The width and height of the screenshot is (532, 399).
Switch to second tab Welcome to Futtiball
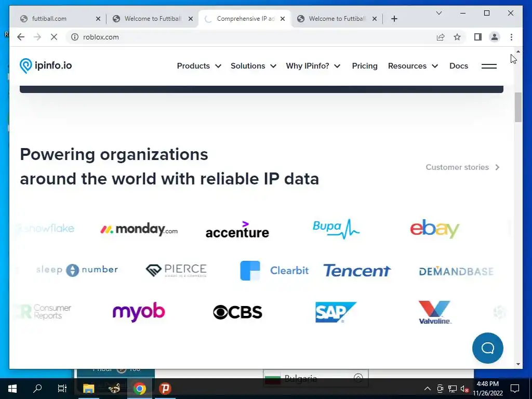(x=153, y=19)
